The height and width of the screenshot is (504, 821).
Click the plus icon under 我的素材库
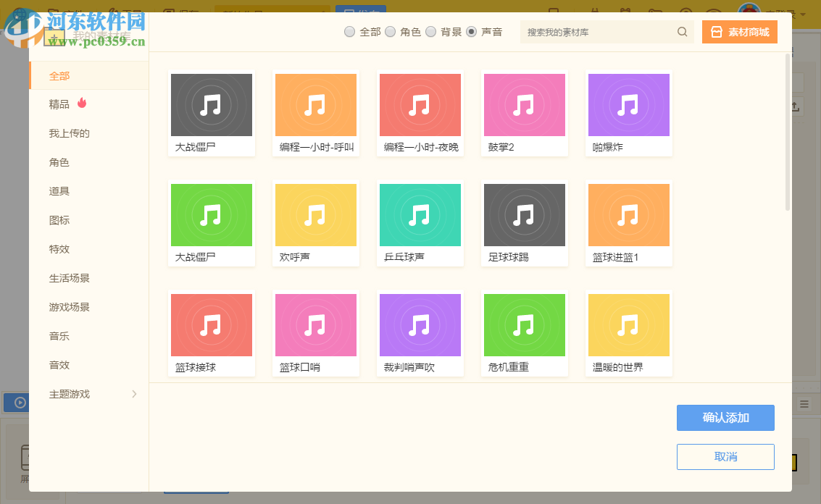pyautogui.click(x=55, y=36)
